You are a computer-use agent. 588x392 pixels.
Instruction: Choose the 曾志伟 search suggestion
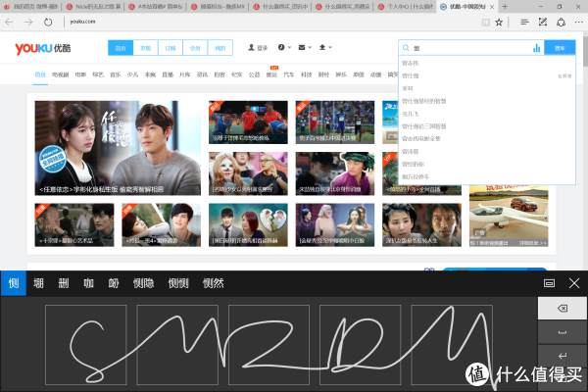click(x=487, y=63)
